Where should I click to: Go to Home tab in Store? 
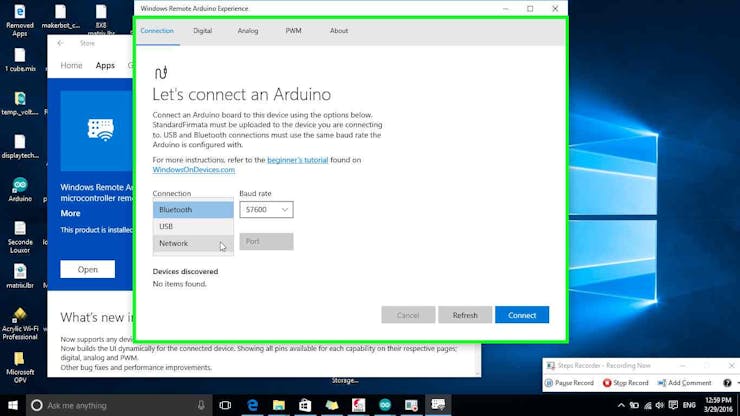click(x=71, y=66)
